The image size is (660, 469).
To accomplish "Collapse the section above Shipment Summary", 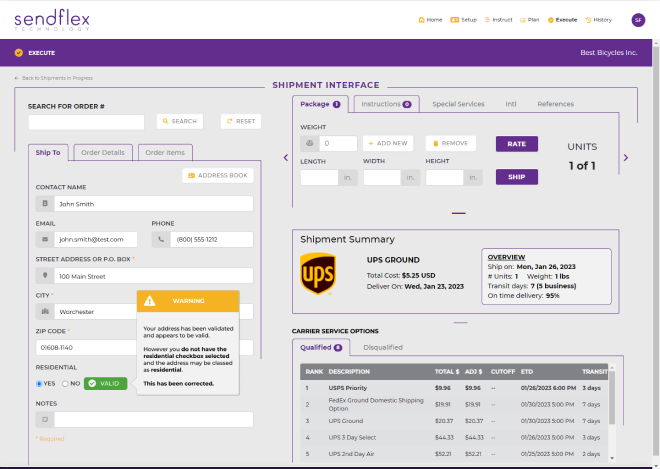I will (458, 213).
